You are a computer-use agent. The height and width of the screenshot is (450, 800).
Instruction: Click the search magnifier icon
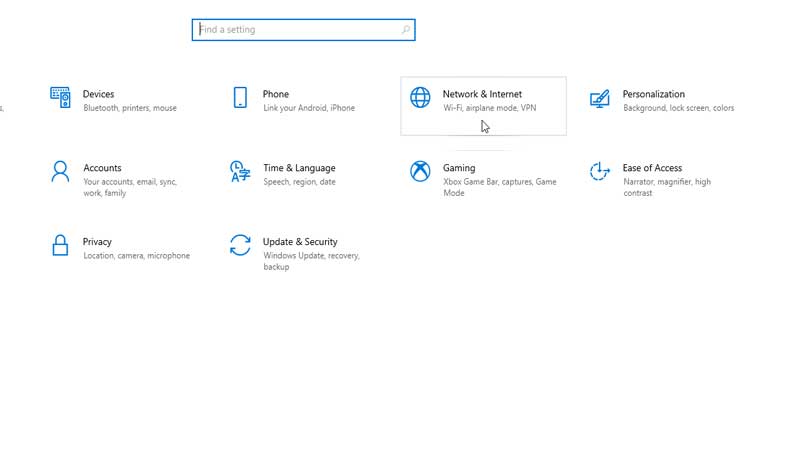pos(406,30)
